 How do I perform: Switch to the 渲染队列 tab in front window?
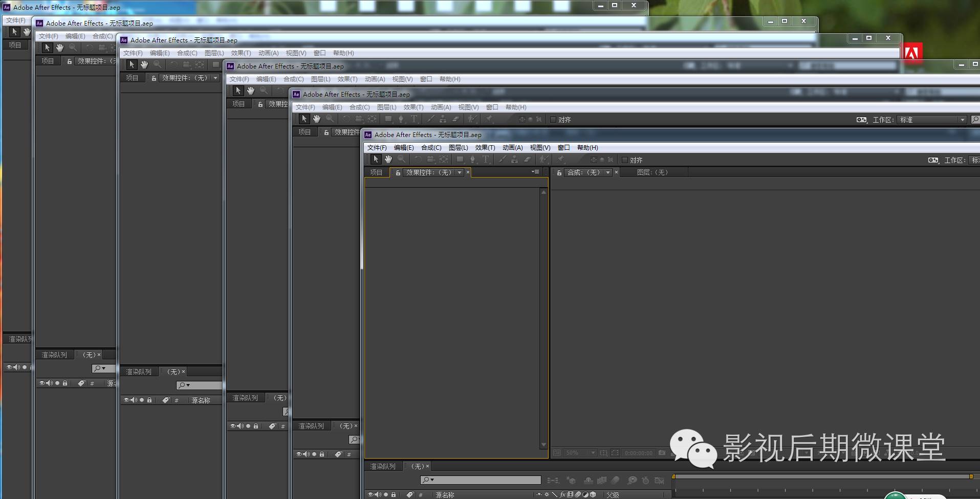pos(383,466)
